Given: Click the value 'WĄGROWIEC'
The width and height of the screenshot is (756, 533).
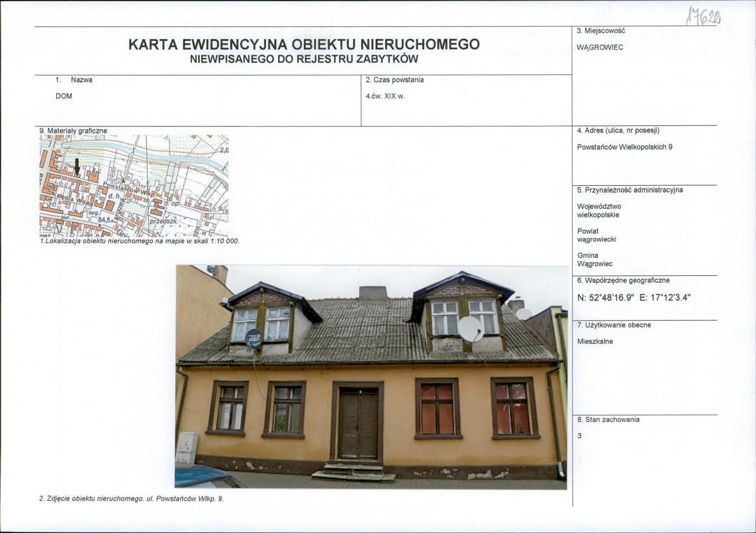Looking at the screenshot, I should coord(600,47).
